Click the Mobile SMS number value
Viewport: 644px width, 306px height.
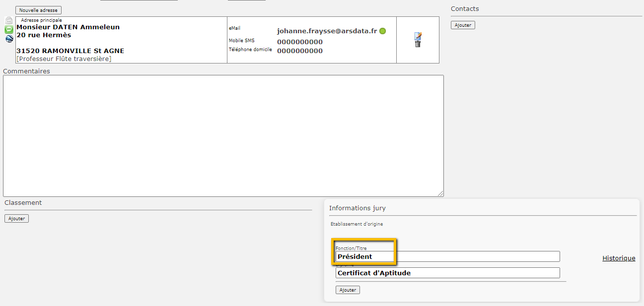300,42
